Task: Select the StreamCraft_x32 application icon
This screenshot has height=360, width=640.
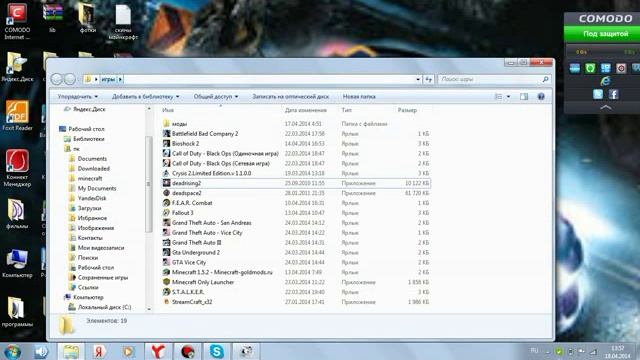Action: coord(166,302)
